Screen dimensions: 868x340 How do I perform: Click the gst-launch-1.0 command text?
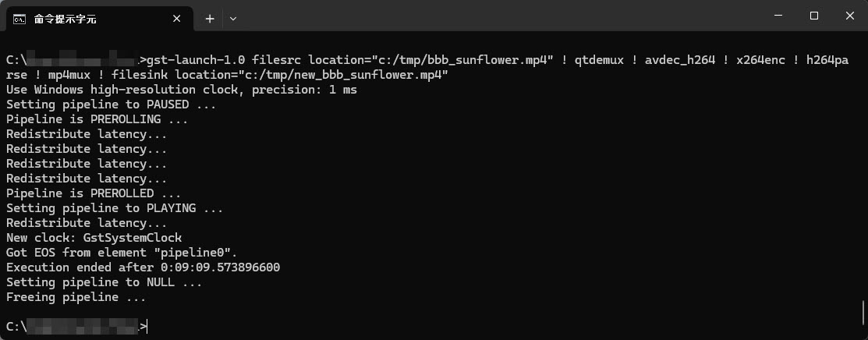pyautogui.click(x=197, y=60)
